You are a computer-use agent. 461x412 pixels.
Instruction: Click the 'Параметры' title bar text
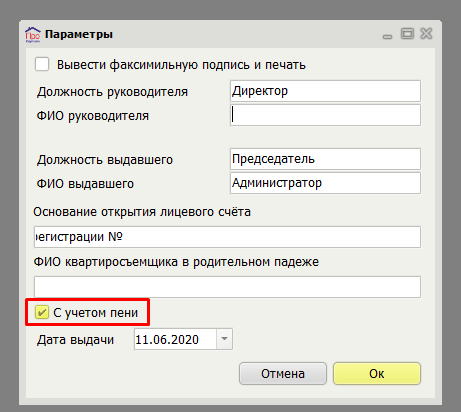pos(79,34)
